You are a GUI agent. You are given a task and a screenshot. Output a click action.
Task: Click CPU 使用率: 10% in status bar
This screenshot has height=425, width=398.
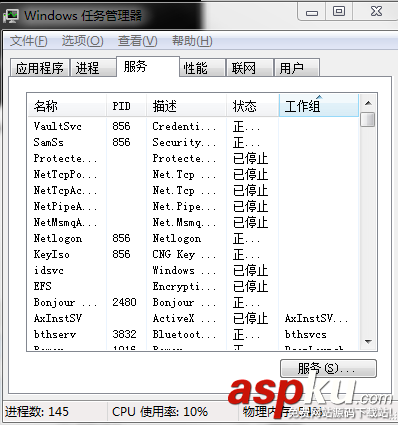(x=160, y=412)
